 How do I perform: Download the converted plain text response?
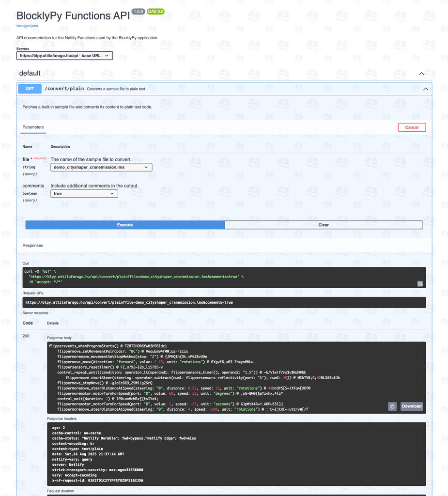pos(411,406)
